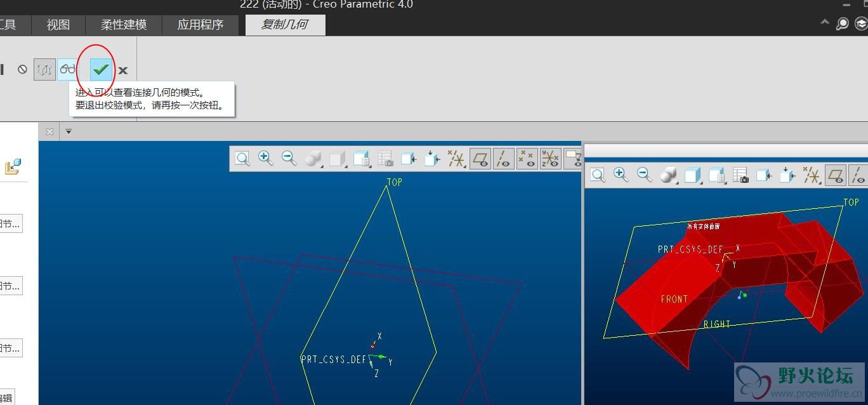
Task: Select the FRONT plane label in right window
Action: pyautogui.click(x=674, y=299)
